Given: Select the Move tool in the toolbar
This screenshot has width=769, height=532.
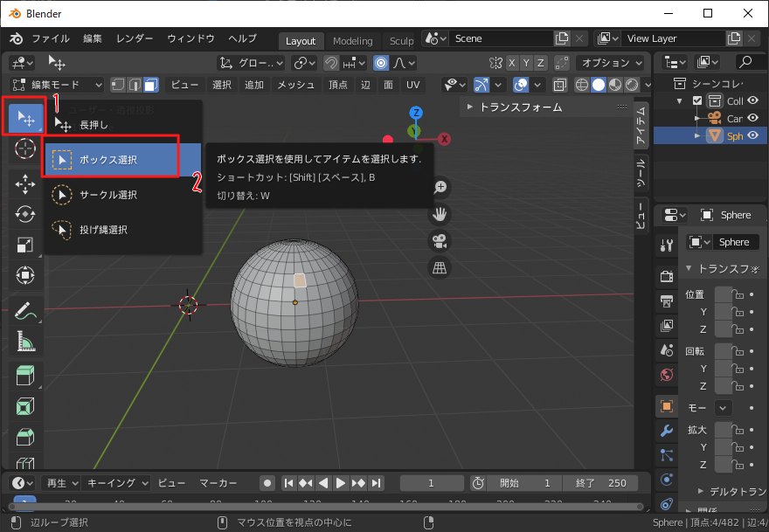Looking at the screenshot, I should point(25,184).
